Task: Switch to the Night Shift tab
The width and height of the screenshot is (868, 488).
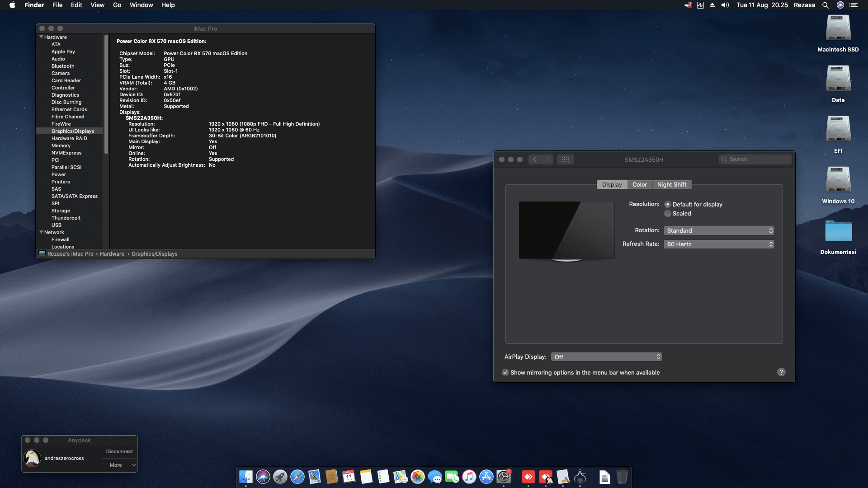Action: (672, 184)
